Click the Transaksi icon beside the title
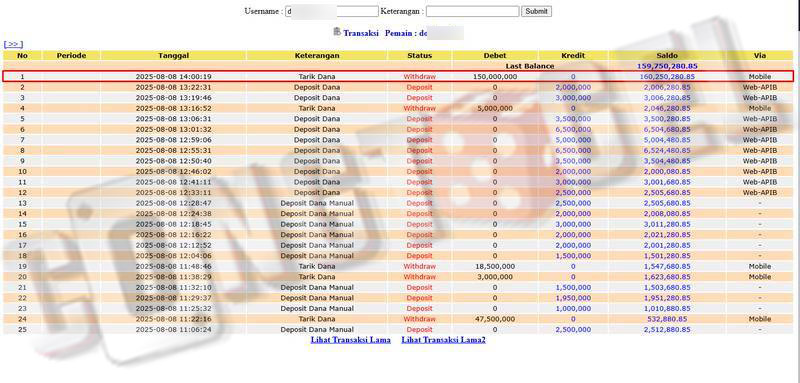The image size is (800, 383). [337, 32]
